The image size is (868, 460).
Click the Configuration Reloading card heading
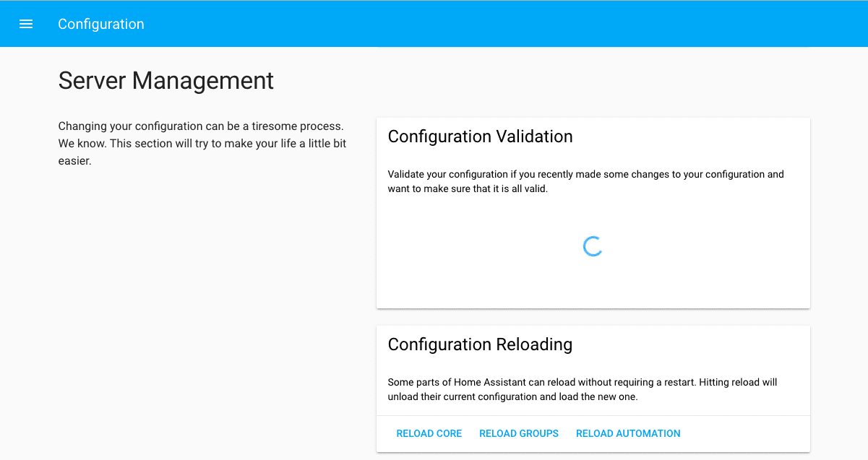point(480,344)
